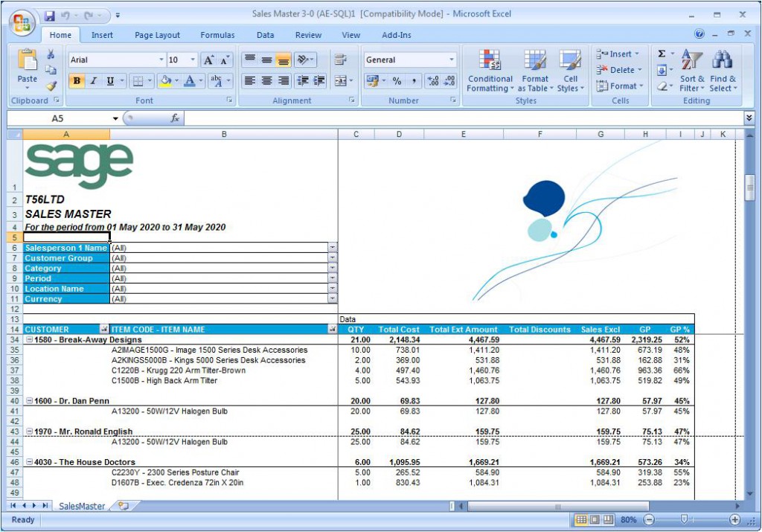Open the Formulas ribbon tab

pos(217,35)
